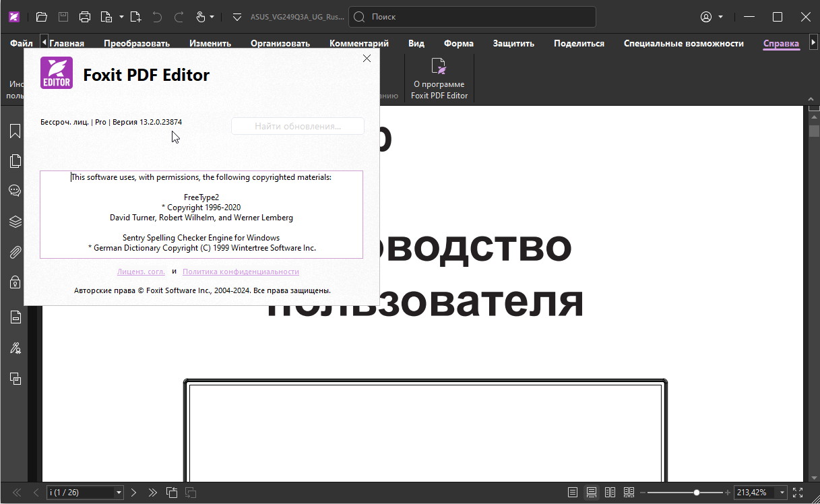
Task: Select the ASUS_VG249Q3A document tab
Action: coord(297,17)
